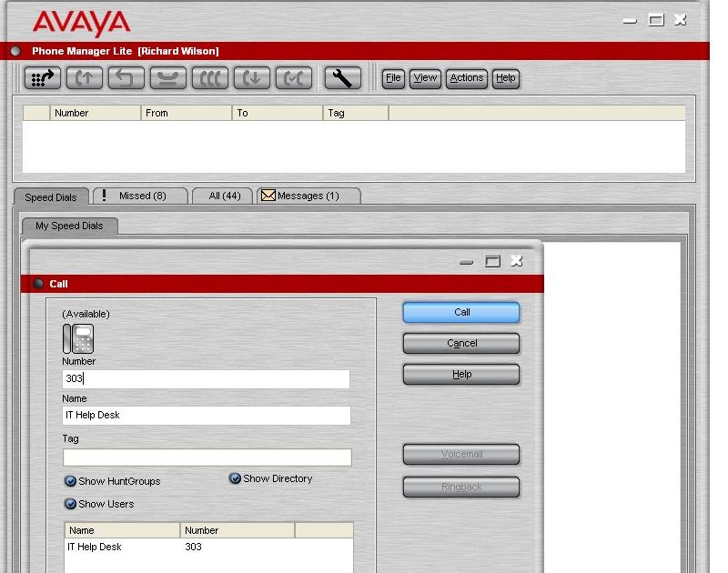Switch to the Messages (1) tab

click(x=308, y=196)
